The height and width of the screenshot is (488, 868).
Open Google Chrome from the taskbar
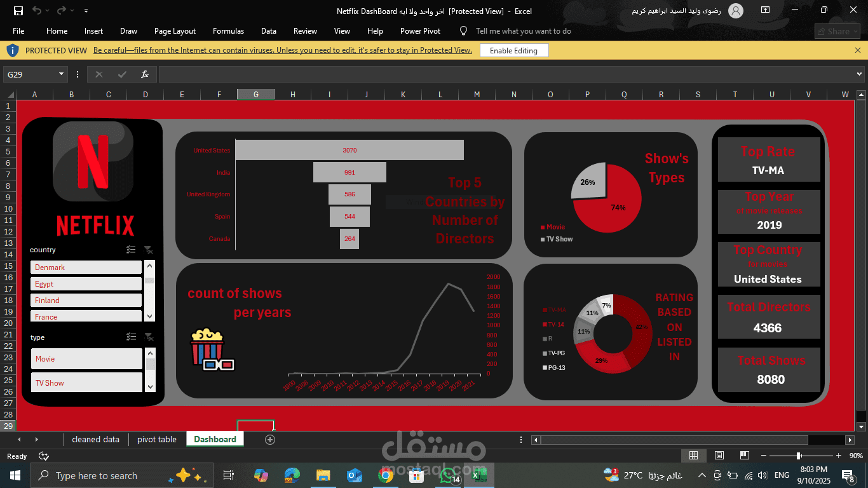(386, 475)
